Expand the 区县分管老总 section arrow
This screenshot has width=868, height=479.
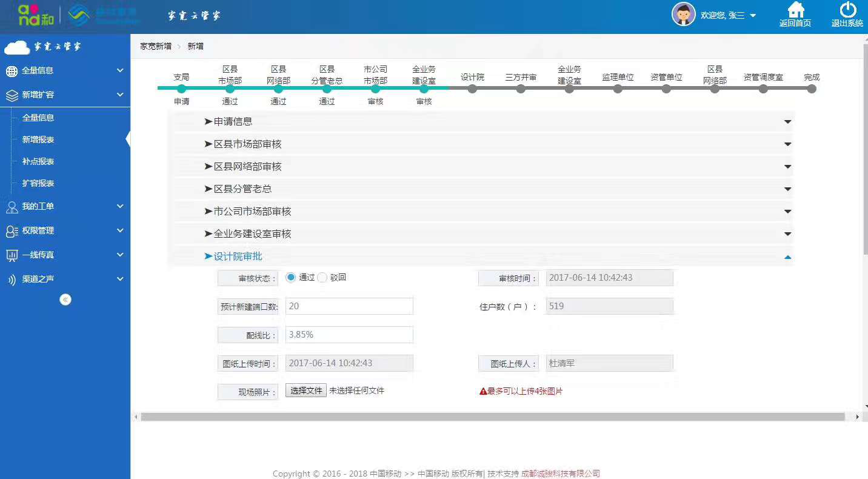click(x=788, y=189)
